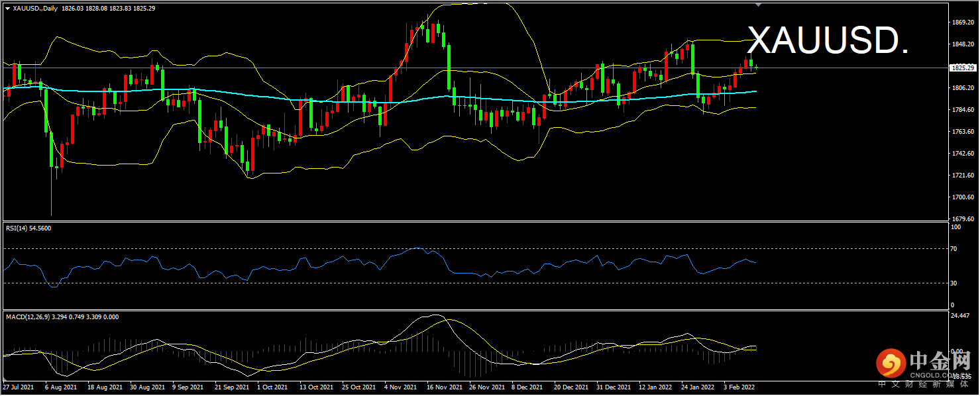Click the RSI 70 level on right scale
The image size is (980, 396).
(954, 249)
